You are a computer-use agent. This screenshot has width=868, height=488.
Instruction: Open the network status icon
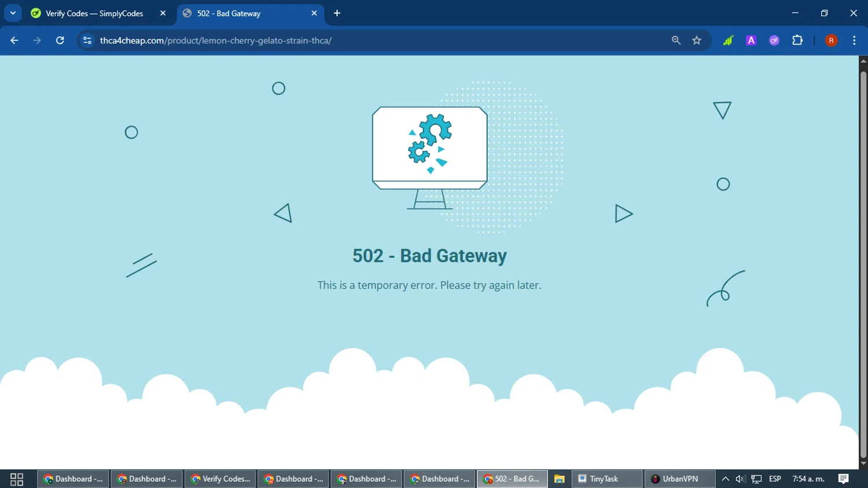(756, 479)
